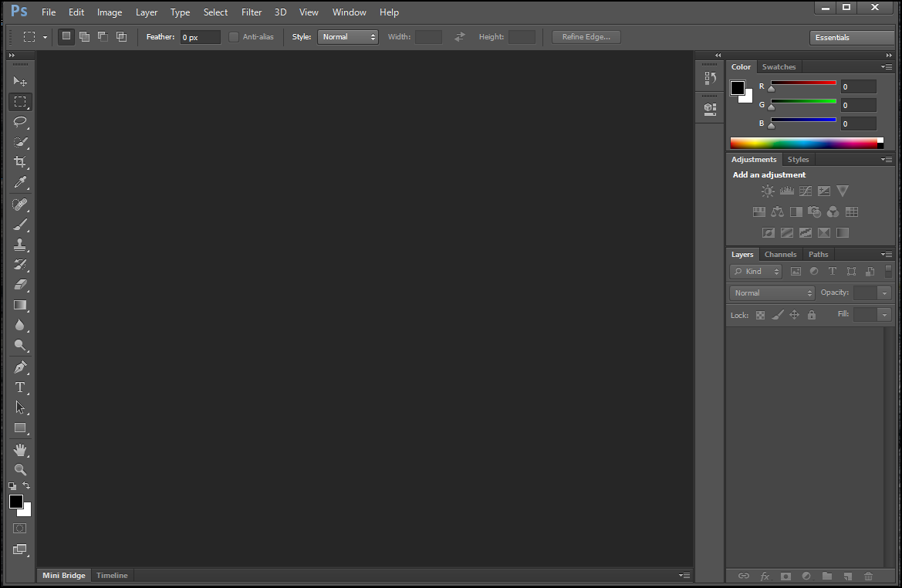
Task: Enable the Anti-alias checkbox
Action: click(234, 37)
